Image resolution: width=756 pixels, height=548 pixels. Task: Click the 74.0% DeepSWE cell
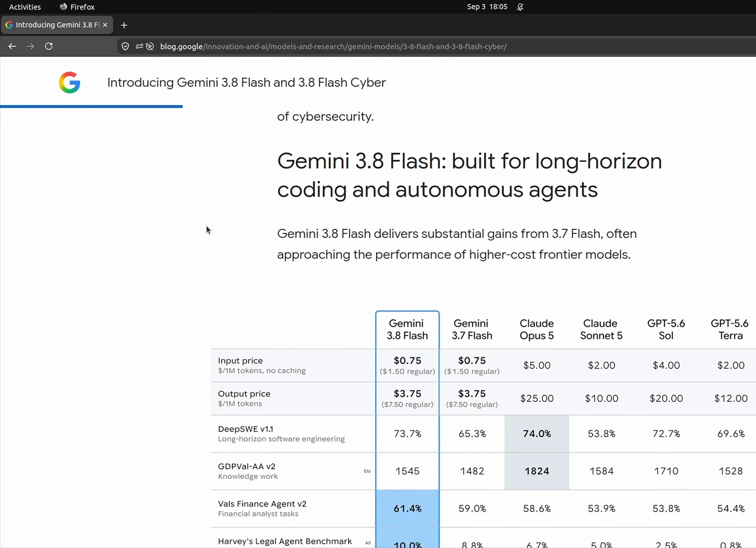(x=537, y=434)
